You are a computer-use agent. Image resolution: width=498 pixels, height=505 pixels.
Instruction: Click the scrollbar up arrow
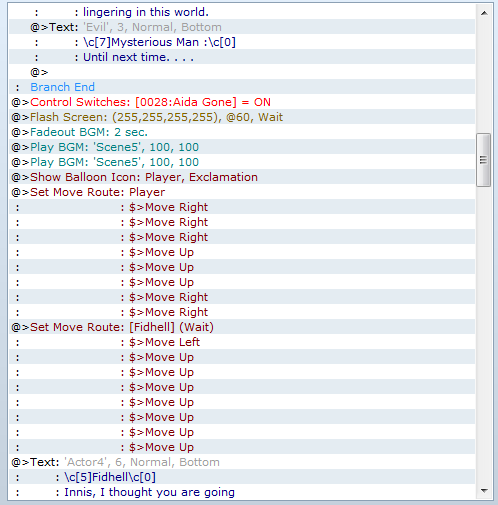coord(484,13)
